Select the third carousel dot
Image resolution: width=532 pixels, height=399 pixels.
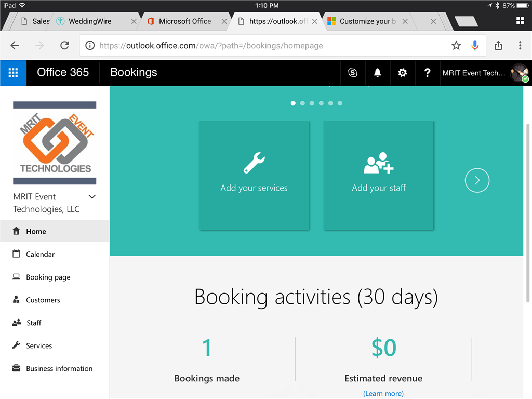312,103
